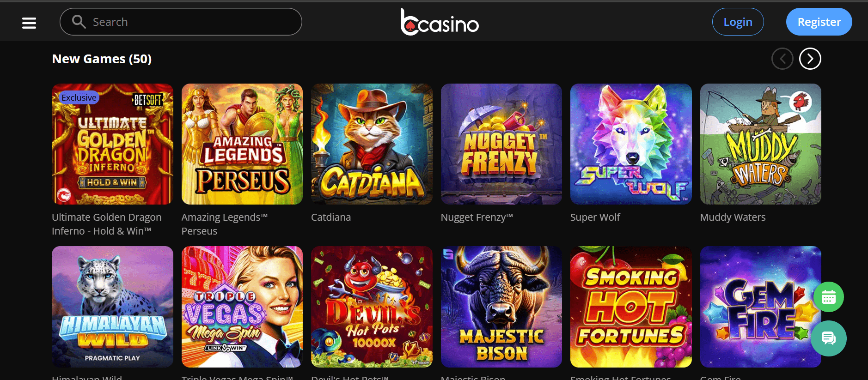The image size is (868, 380).
Task: Open the hamburger navigation menu
Action: pos(29,23)
